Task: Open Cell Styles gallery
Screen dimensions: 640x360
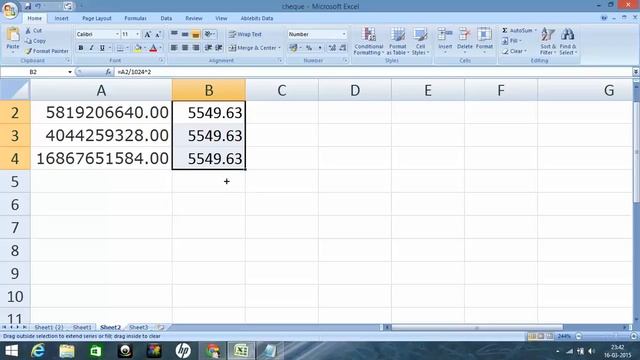Action: click(420, 41)
